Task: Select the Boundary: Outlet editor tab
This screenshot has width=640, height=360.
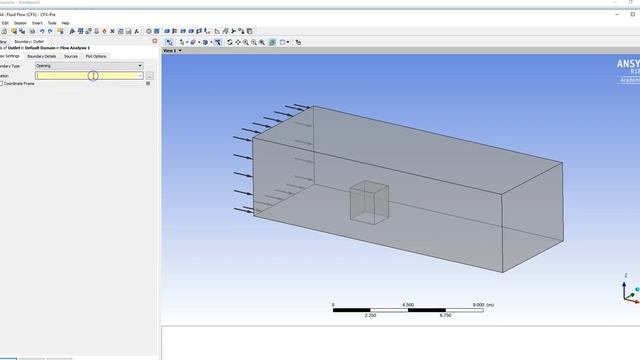Action: coord(29,42)
